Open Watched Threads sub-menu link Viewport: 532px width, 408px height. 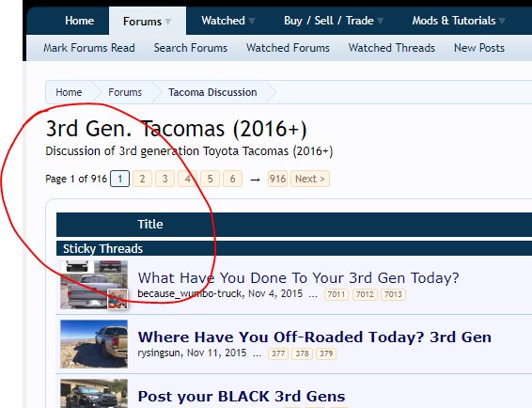click(x=392, y=48)
